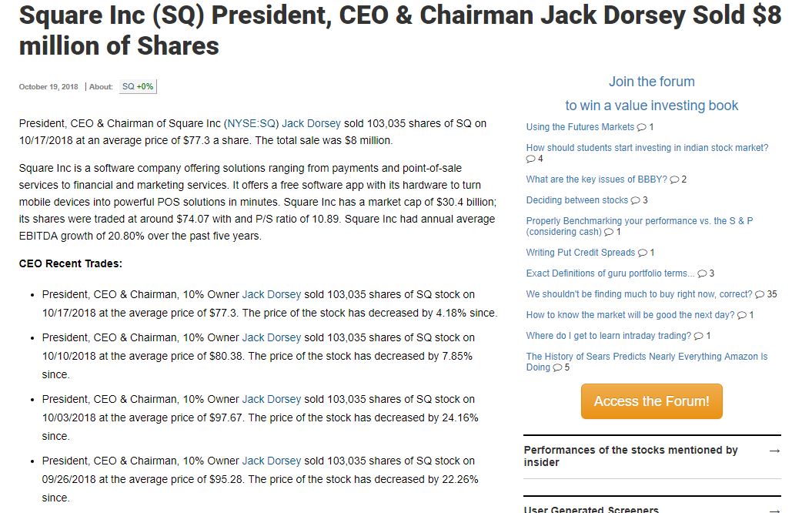The width and height of the screenshot is (812, 513).
Task: Click comment bubble showing 35 replies
Action: point(760,294)
